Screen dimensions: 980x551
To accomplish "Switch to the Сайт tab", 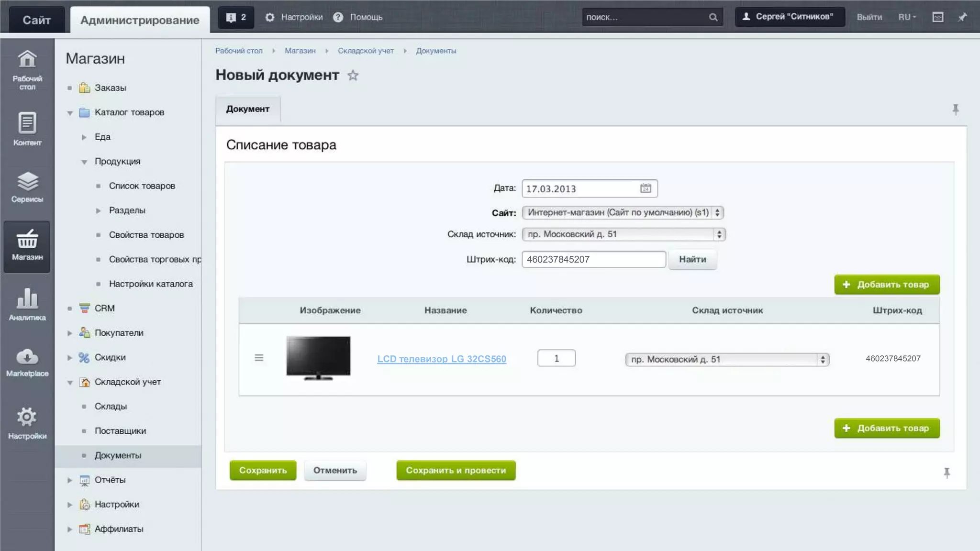I will (x=36, y=20).
